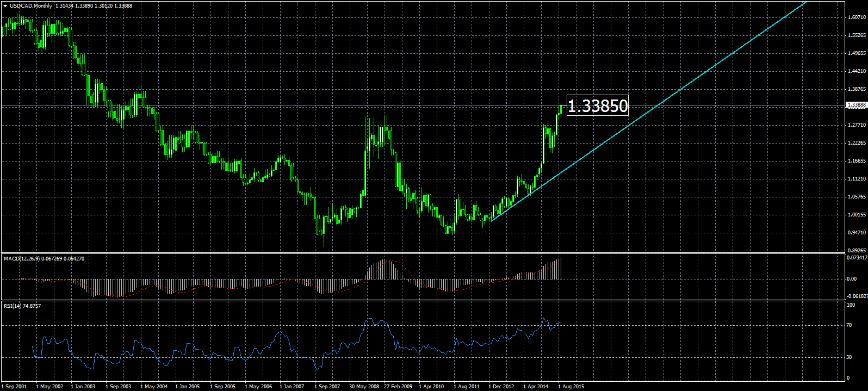Click the 1.11210 price scale label
Screen dimensions: 868x391
point(857,179)
